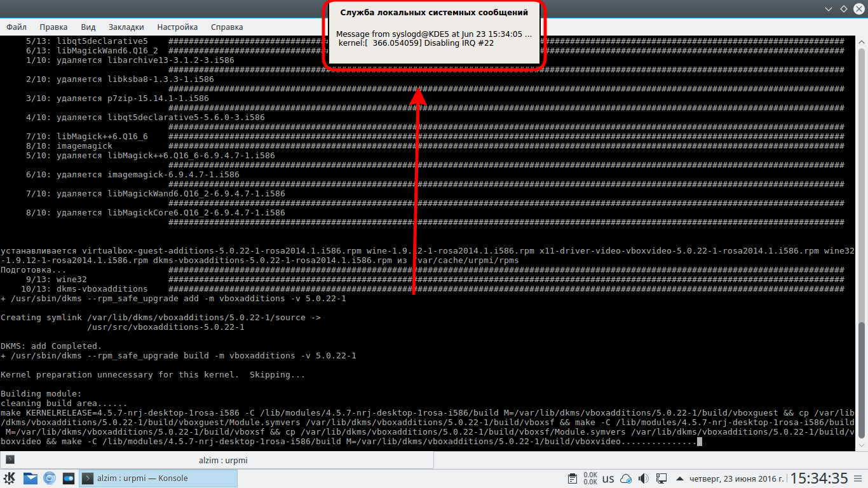
Task: Click the 'удаляется libqt5declarative5-5.6.0-3.i586' line
Action: 146,118
